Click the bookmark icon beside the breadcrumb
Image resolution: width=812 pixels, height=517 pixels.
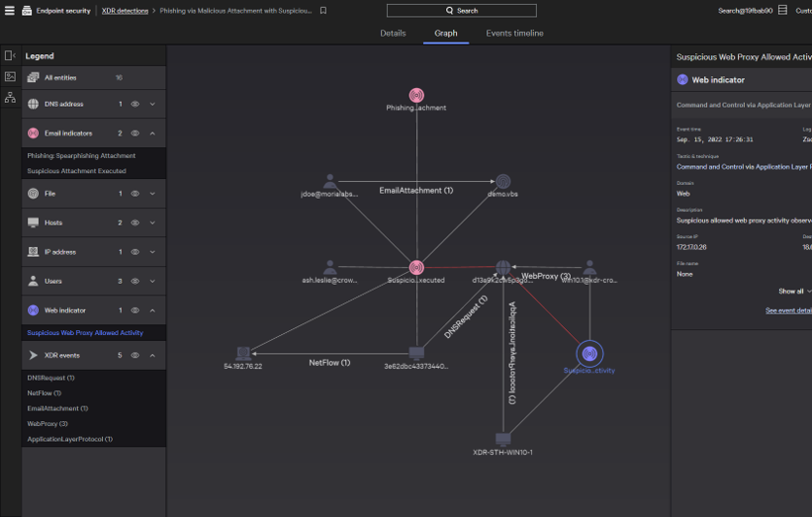point(323,11)
